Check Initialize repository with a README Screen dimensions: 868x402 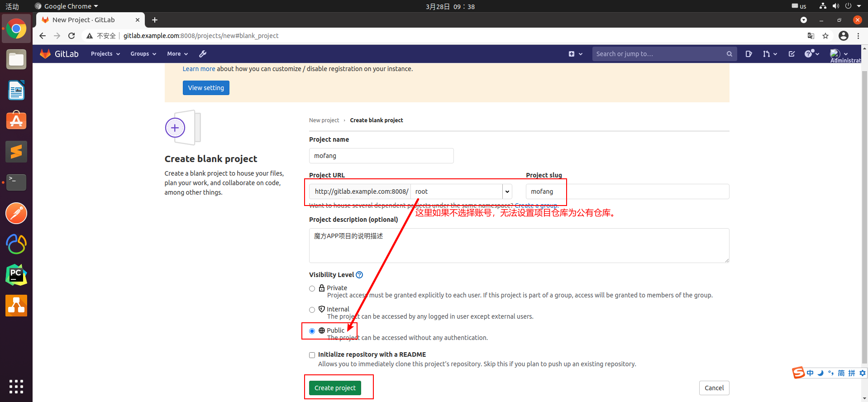[x=312, y=355]
